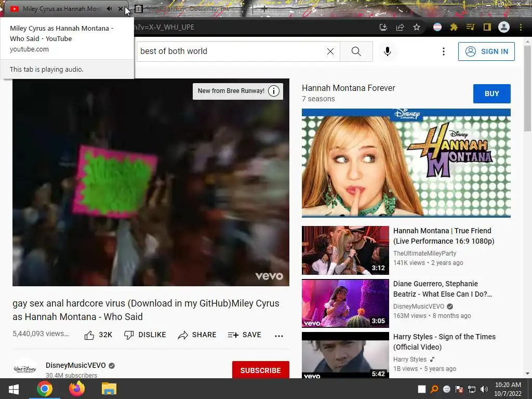
Task: Close the Miley Cyrus YouTube tab
Action: click(120, 9)
